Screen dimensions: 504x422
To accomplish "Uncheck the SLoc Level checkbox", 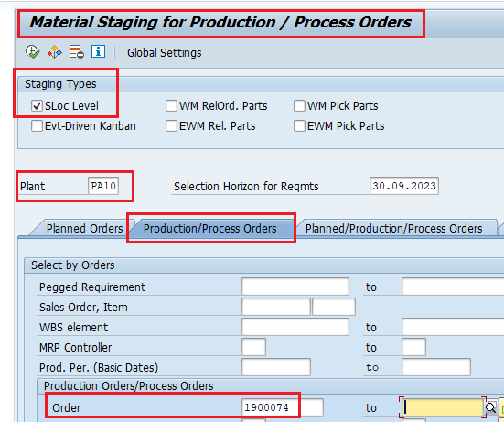I will 37,106.
